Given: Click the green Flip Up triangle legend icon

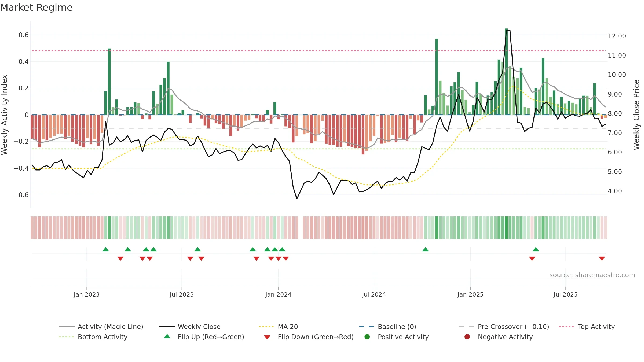Looking at the screenshot, I should [x=167, y=336].
